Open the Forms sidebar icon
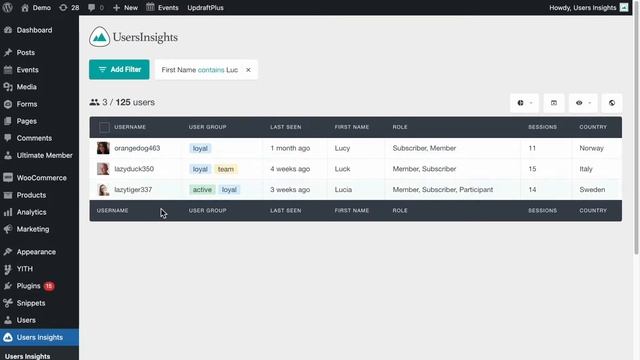Screen dimensions: 640x360 [x=8, y=104]
